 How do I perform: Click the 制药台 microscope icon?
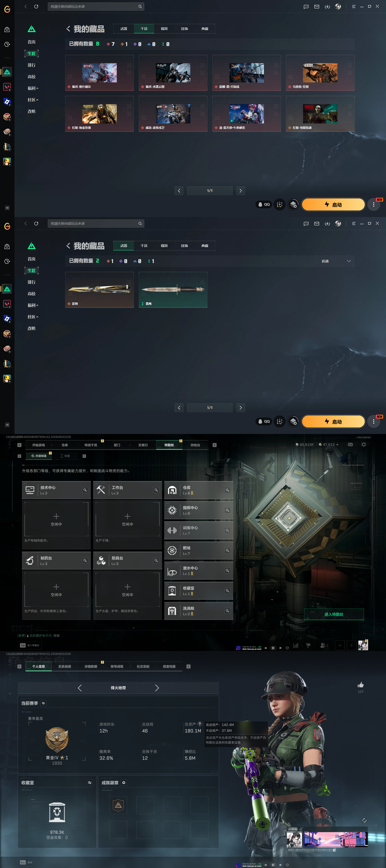[x=30, y=560]
